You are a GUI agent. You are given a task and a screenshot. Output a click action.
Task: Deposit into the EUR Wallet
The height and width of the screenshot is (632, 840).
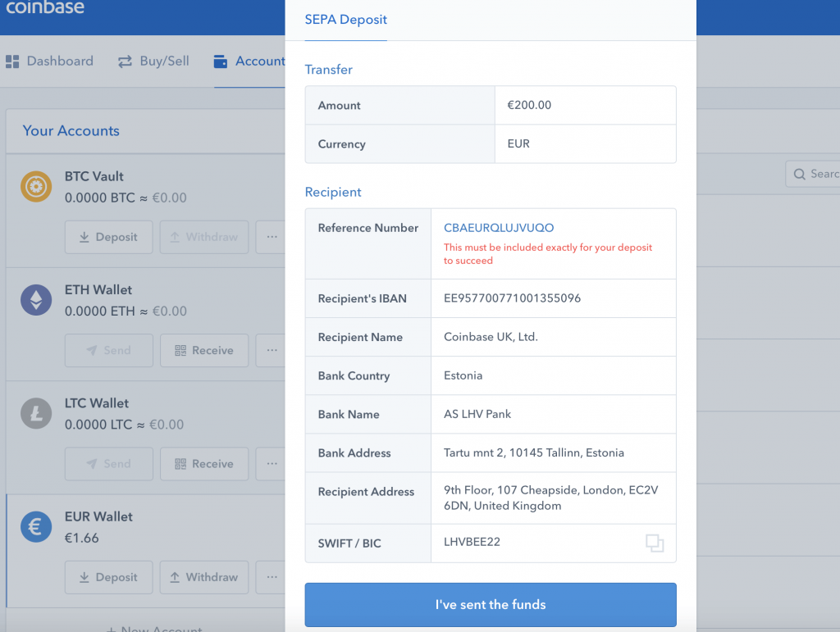(x=109, y=577)
